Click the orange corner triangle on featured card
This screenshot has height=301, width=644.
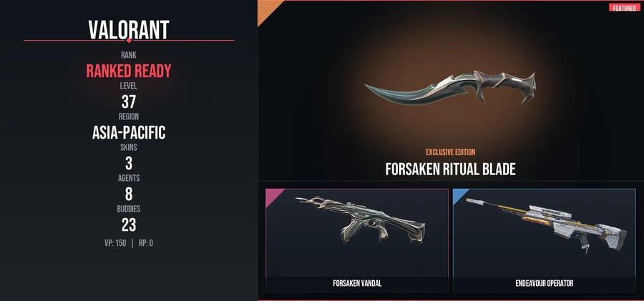pyautogui.click(x=267, y=9)
